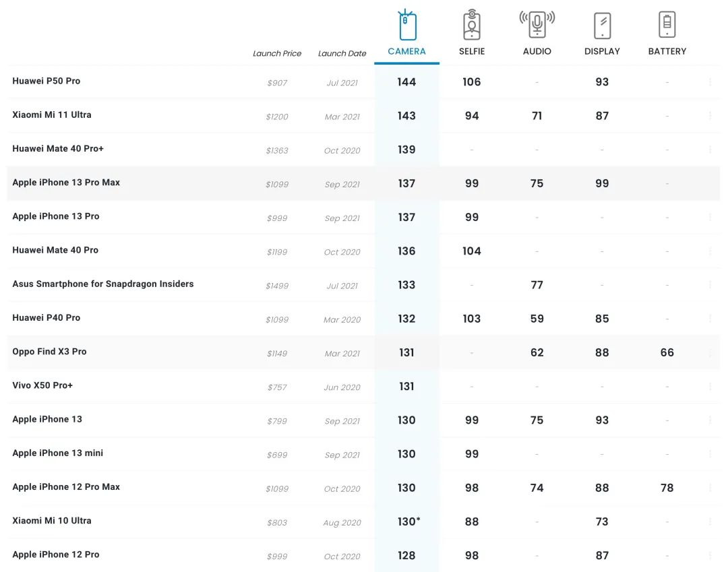The height and width of the screenshot is (572, 728).
Task: Select the BATTERY tab label
Action: 667,51
